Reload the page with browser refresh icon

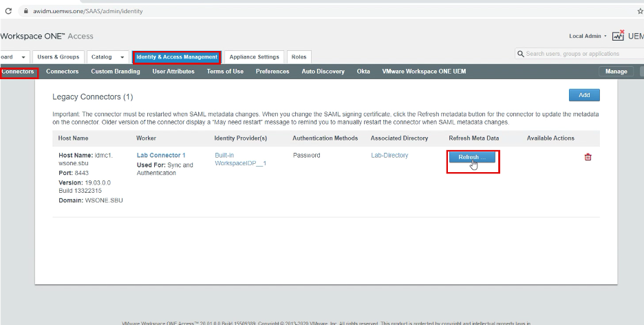point(8,11)
